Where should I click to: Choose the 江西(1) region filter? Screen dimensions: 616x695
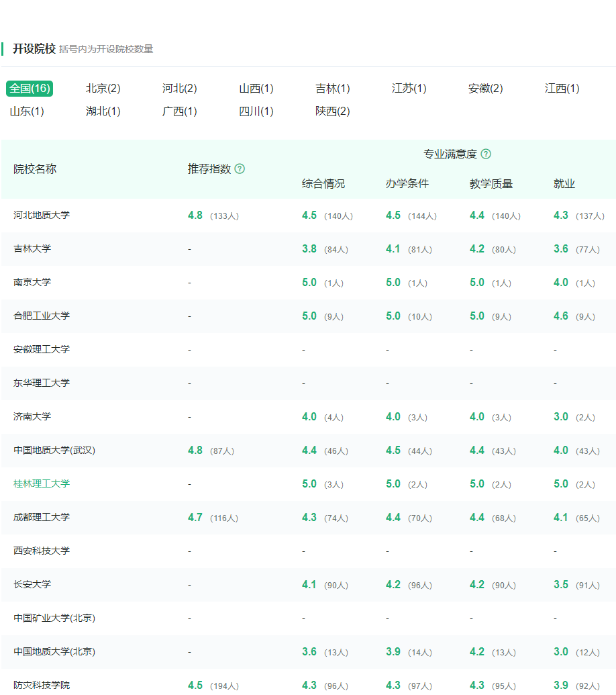(562, 88)
